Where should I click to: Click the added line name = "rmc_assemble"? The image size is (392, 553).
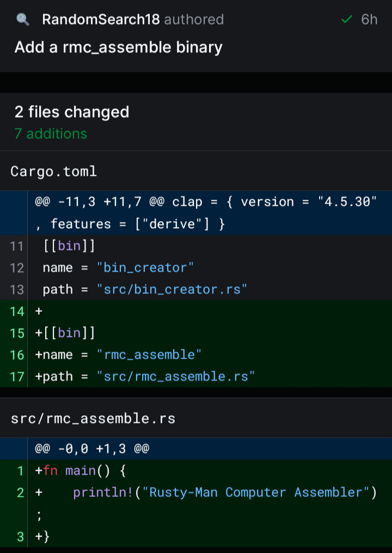(x=118, y=355)
